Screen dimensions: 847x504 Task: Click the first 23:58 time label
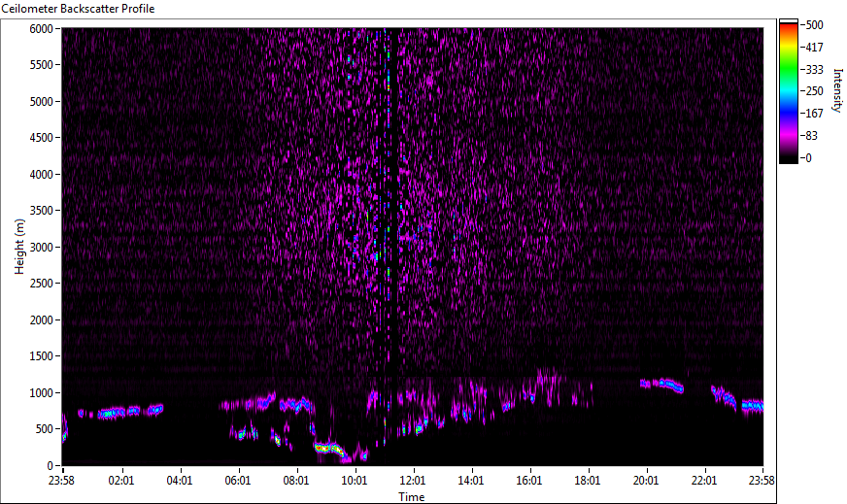click(63, 481)
